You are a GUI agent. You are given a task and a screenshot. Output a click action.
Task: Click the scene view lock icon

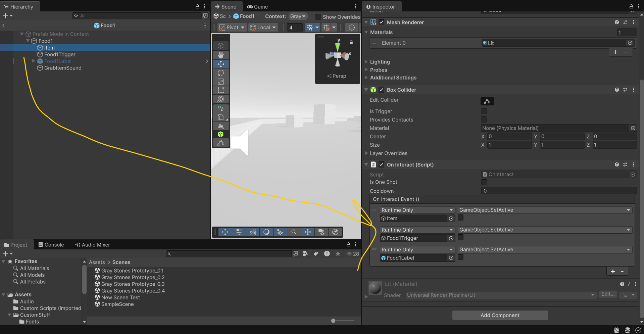point(351,42)
